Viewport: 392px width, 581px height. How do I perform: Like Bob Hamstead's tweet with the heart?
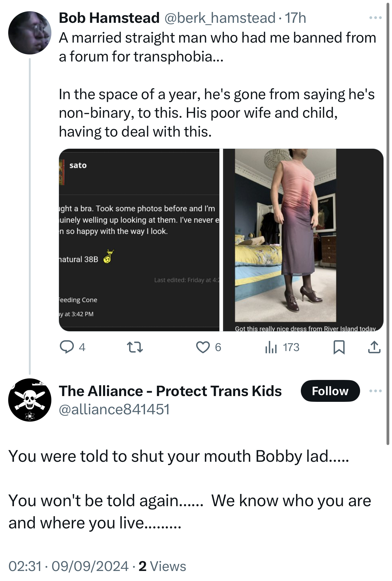(203, 347)
